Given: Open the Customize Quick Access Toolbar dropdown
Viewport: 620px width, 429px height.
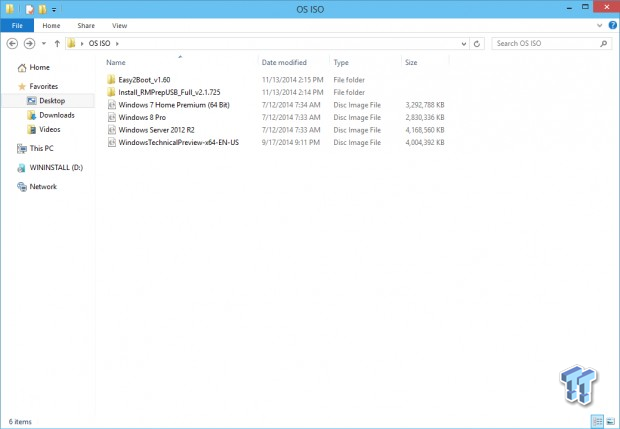Looking at the screenshot, I should pyautogui.click(x=54, y=9).
